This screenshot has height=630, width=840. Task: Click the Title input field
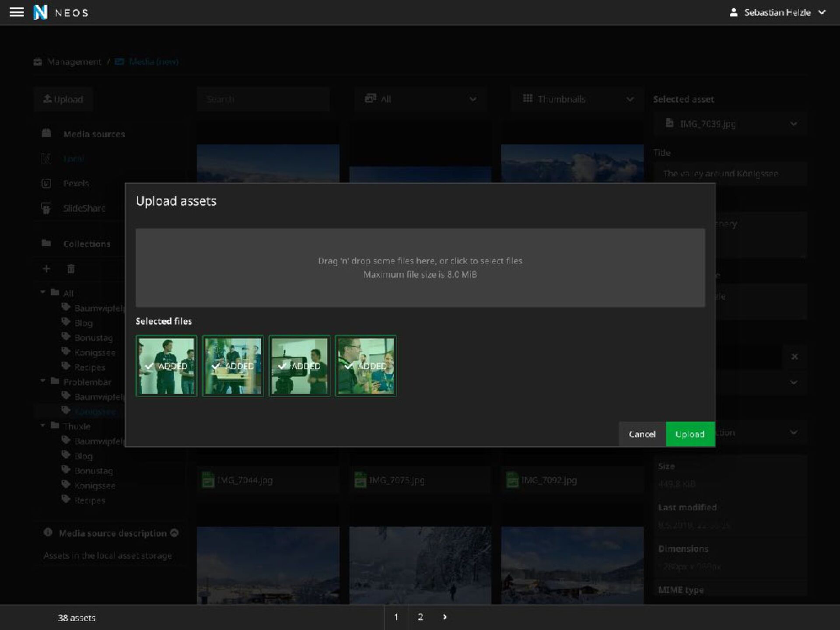click(x=731, y=174)
